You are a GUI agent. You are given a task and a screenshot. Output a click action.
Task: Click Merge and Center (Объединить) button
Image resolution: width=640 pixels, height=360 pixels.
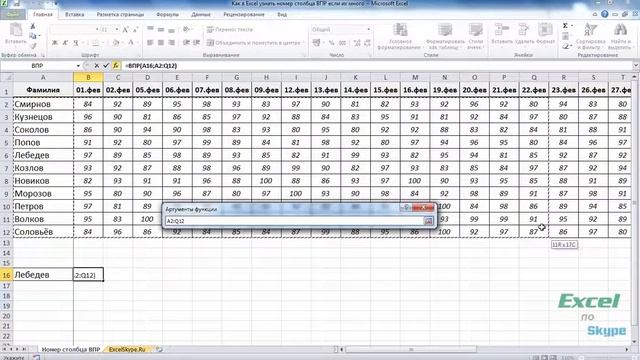pos(253,42)
